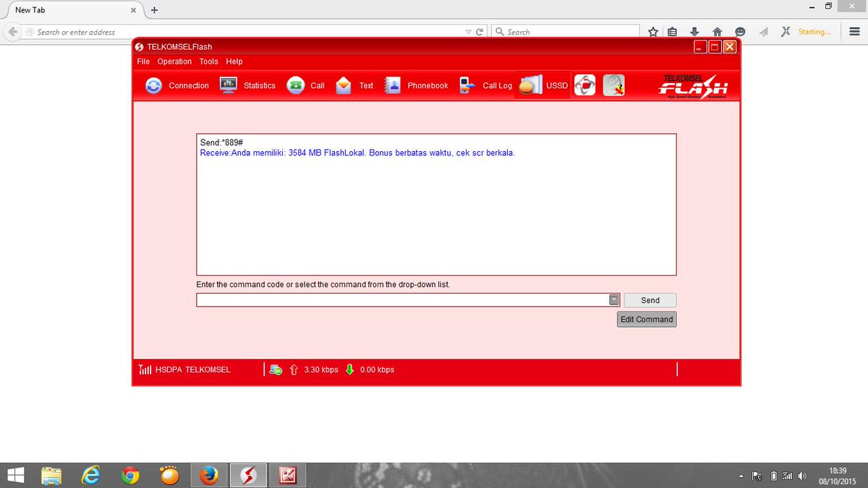This screenshot has width=868, height=488.
Task: Click the TELKOMSEL Flash brand logo
Action: [693, 85]
